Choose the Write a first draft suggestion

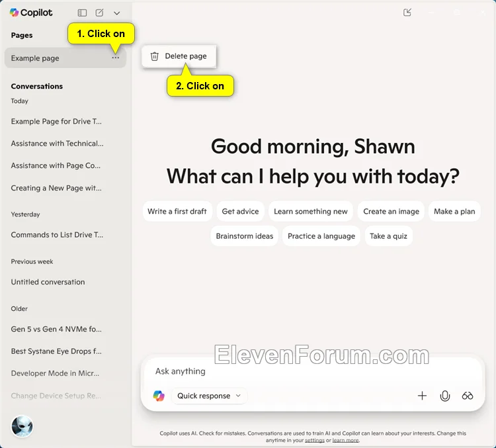click(x=177, y=211)
